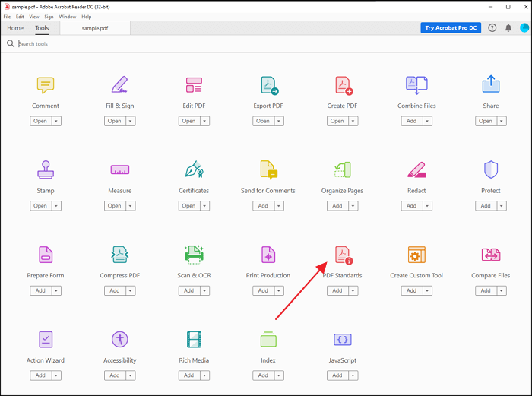Expand the dropdown arrow beside Comment's Open button
The width and height of the screenshot is (532, 396).
(57, 121)
